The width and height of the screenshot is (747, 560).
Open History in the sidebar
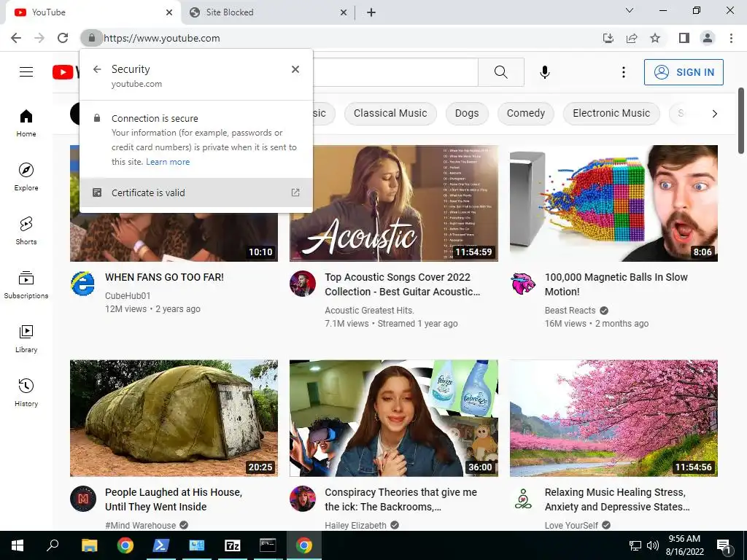coord(26,392)
